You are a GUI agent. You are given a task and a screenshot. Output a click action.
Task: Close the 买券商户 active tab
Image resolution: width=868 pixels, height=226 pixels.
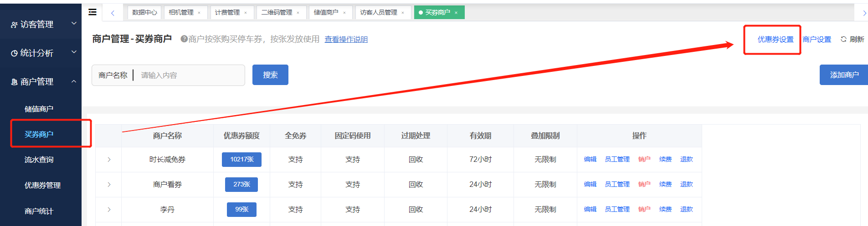coord(456,13)
